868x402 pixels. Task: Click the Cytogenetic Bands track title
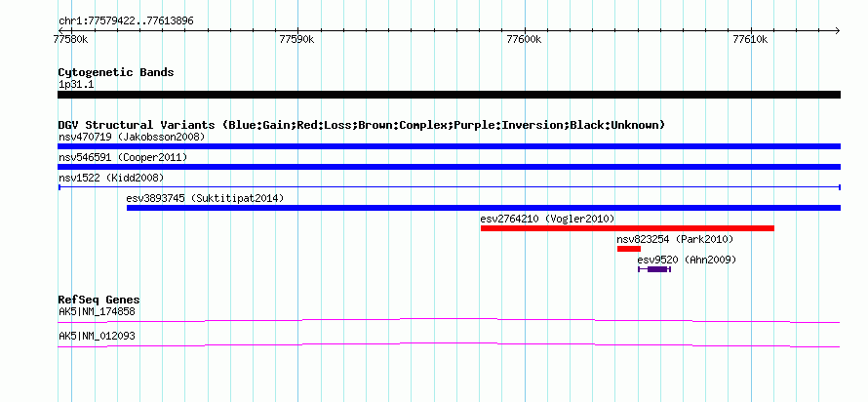[116, 72]
